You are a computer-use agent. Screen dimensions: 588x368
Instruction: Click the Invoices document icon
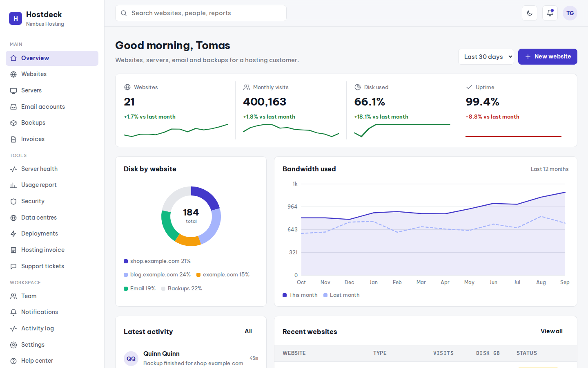pyautogui.click(x=13, y=139)
